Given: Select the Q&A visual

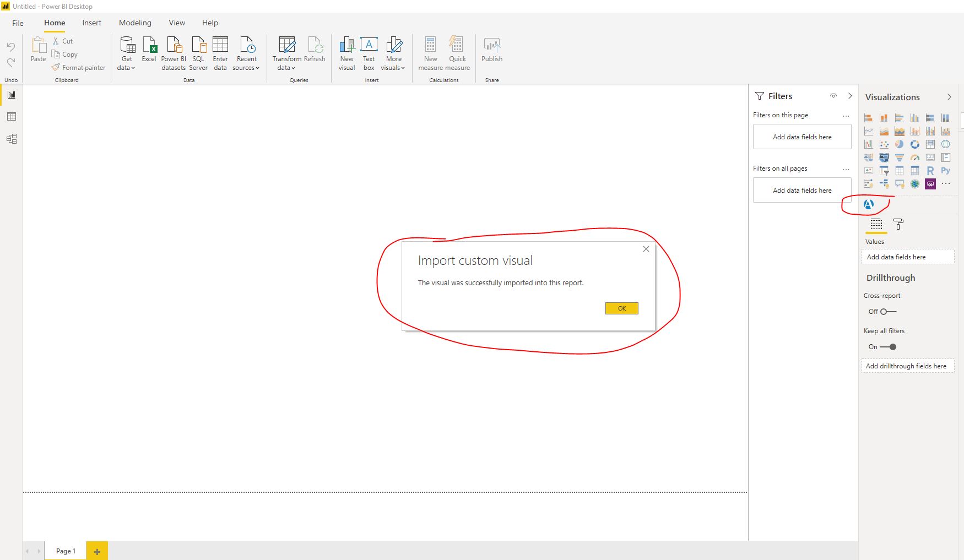Looking at the screenshot, I should (900, 184).
